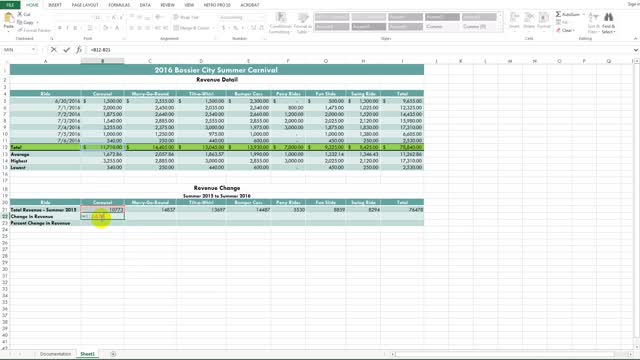
Task: Select the Percent Change in Revenue label
Action: point(40,223)
